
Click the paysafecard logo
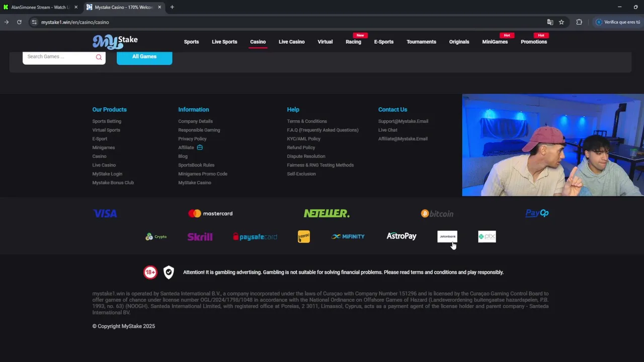pyautogui.click(x=255, y=237)
